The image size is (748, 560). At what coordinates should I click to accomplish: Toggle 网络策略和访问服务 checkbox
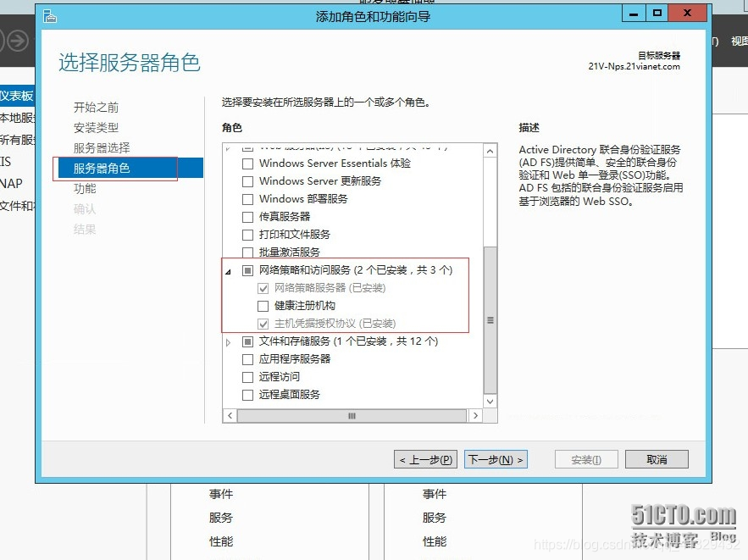click(247, 270)
